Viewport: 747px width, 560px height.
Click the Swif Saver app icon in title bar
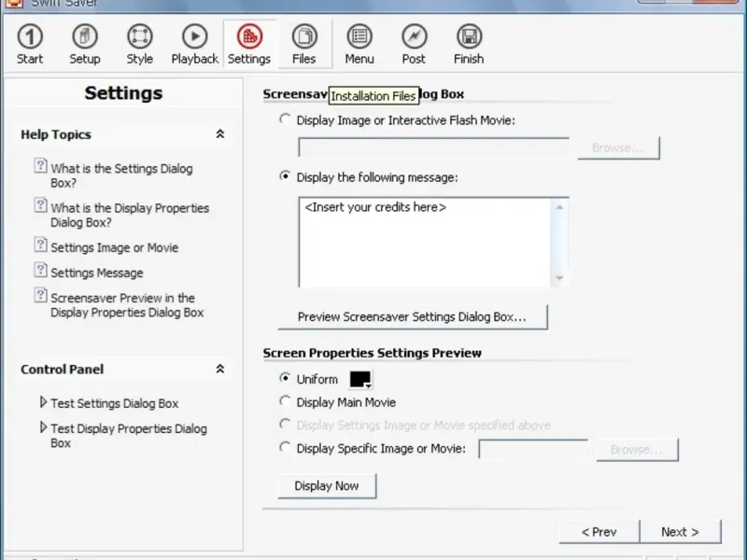click(x=14, y=3)
